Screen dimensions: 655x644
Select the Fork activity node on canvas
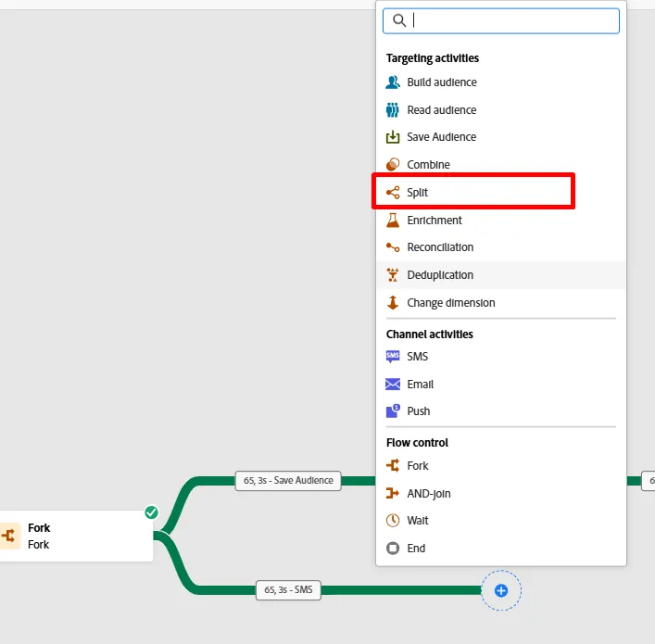click(x=77, y=536)
